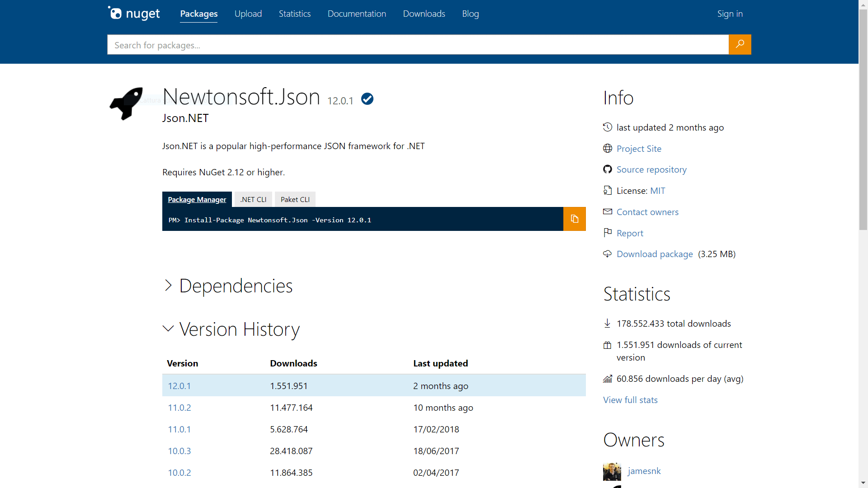This screenshot has width=868, height=488.
Task: Click jamesnk's owner avatar
Action: [613, 471]
